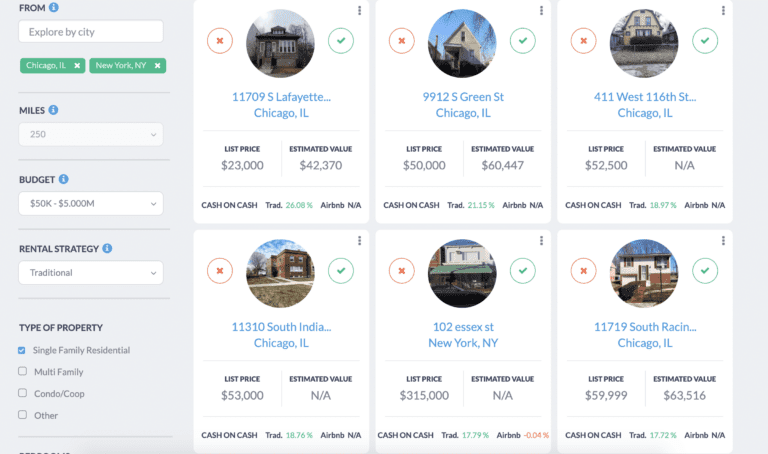Open the Miles dropdown showing 250
Viewport: 768px width, 454px height.
[90, 134]
